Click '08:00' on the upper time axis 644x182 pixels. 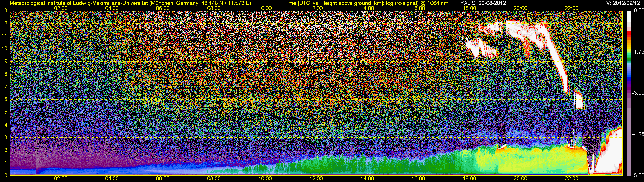point(214,8)
